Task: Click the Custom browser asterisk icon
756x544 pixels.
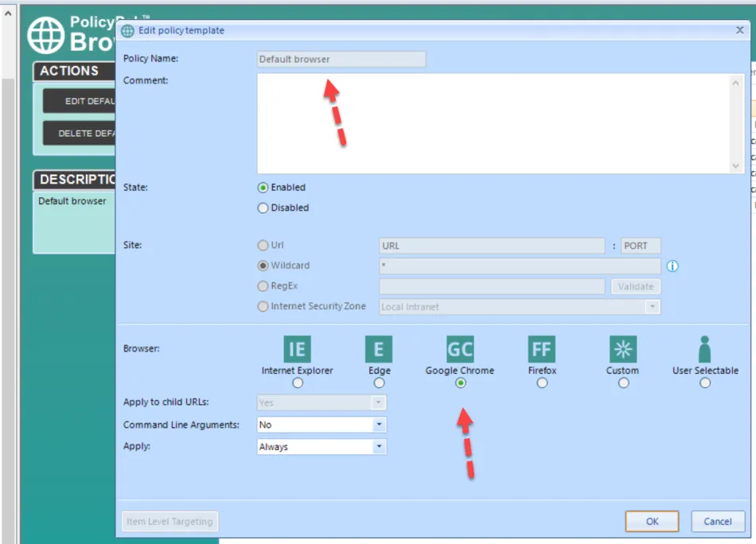Action: [623, 349]
